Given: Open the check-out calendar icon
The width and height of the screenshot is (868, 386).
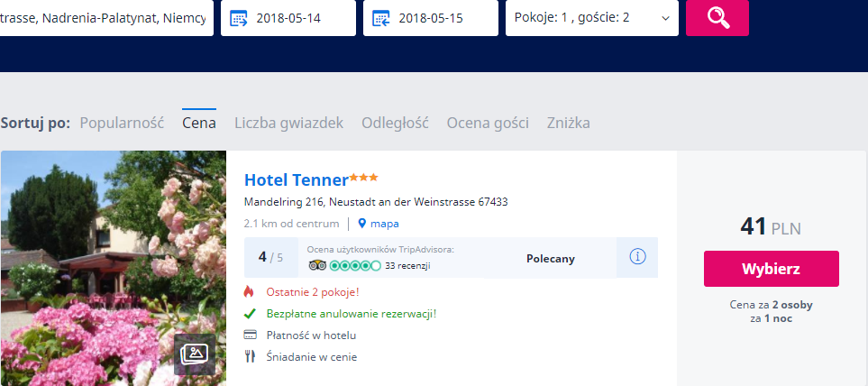Looking at the screenshot, I should pyautogui.click(x=381, y=18).
